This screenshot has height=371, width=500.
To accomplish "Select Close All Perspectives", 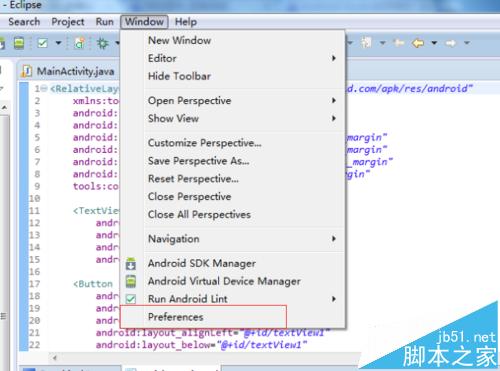I will point(233,214).
